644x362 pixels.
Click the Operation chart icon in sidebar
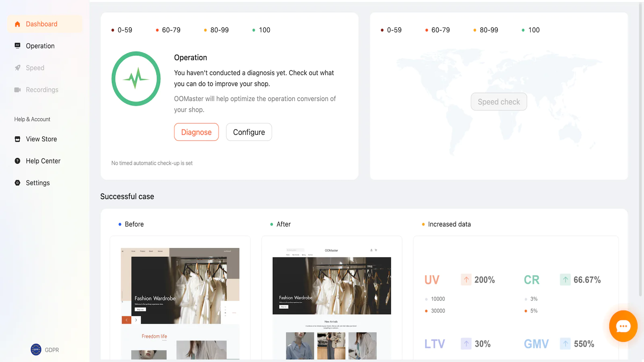pyautogui.click(x=17, y=46)
